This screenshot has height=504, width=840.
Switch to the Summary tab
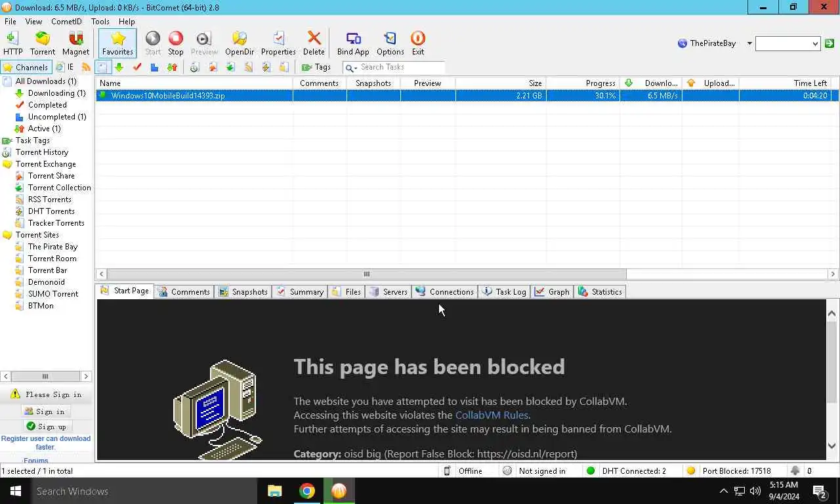click(300, 291)
